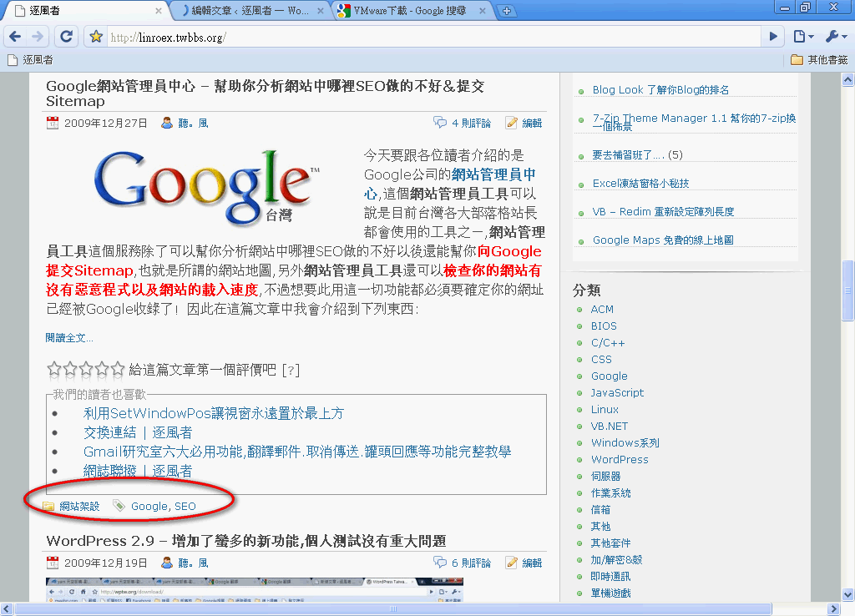Open the 逐風者 bookmark in bookmarks bar
The image size is (855, 616).
click(x=31, y=60)
